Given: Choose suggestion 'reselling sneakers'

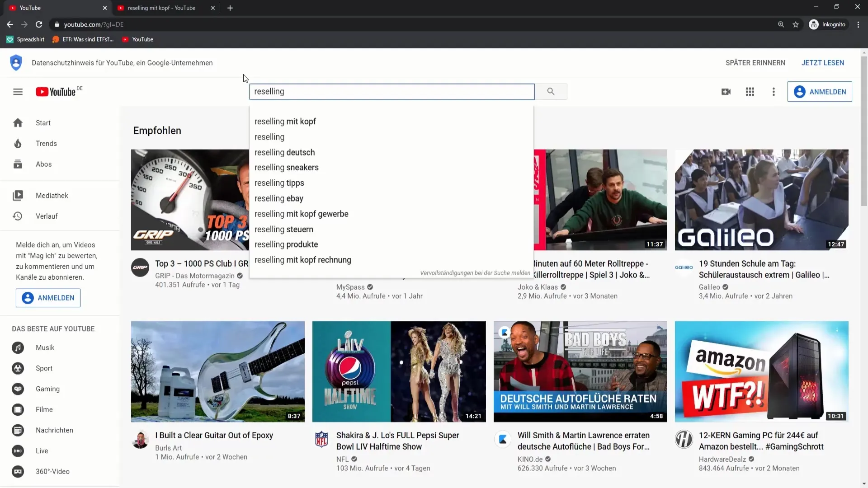Looking at the screenshot, I should click(x=287, y=168).
